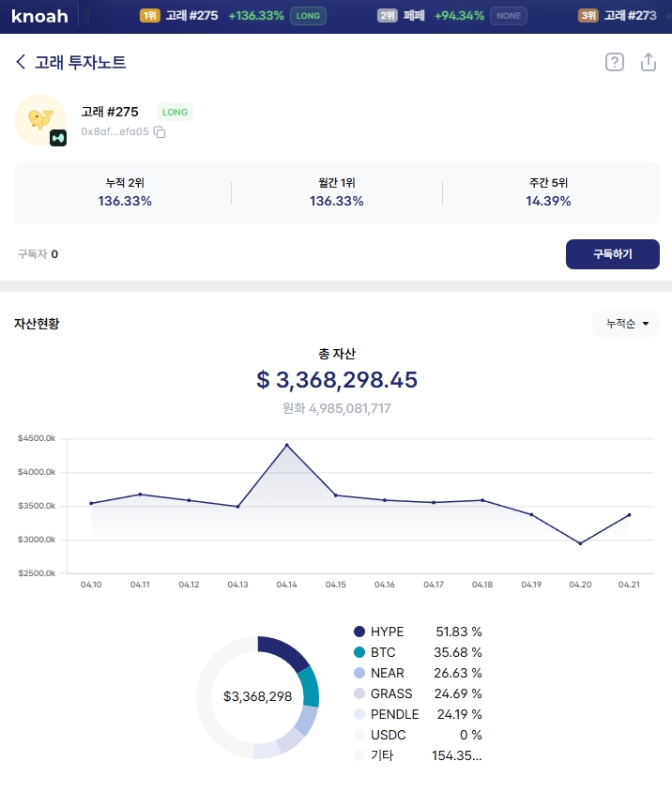Click the back arrow beside 고래 투자노트

[x=21, y=63]
